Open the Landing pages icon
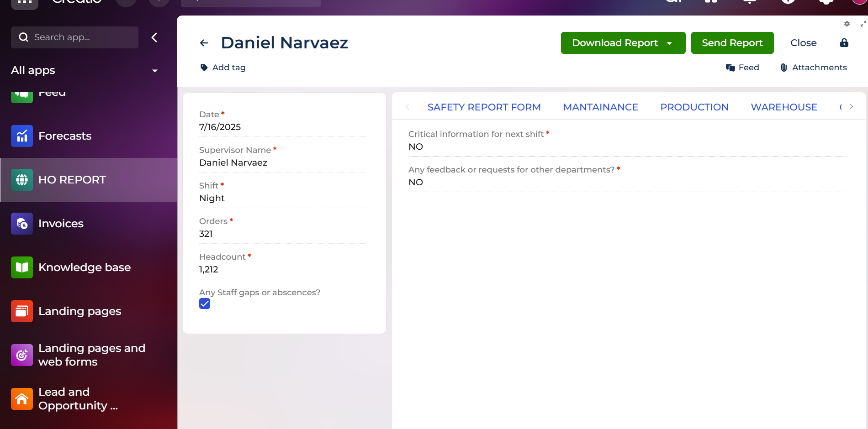 tap(22, 311)
